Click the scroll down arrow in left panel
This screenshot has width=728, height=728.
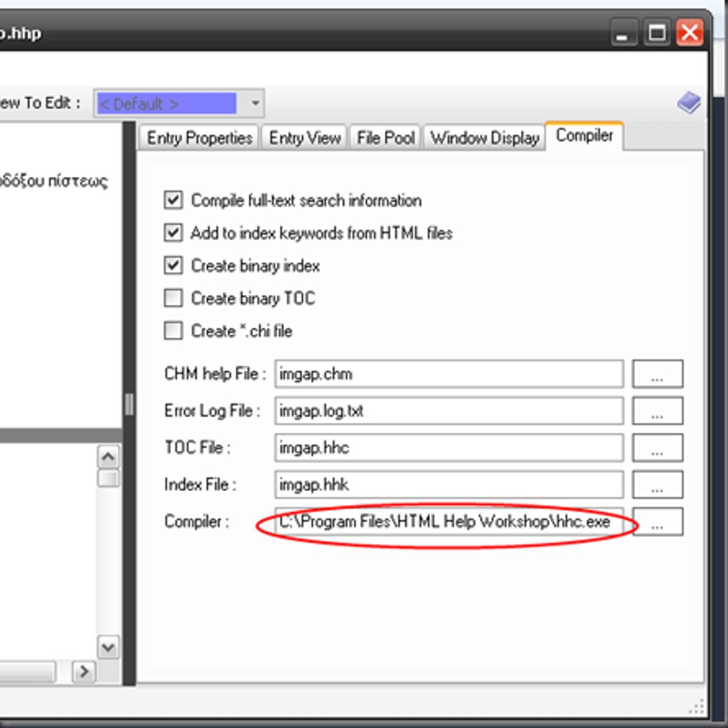coord(109,647)
